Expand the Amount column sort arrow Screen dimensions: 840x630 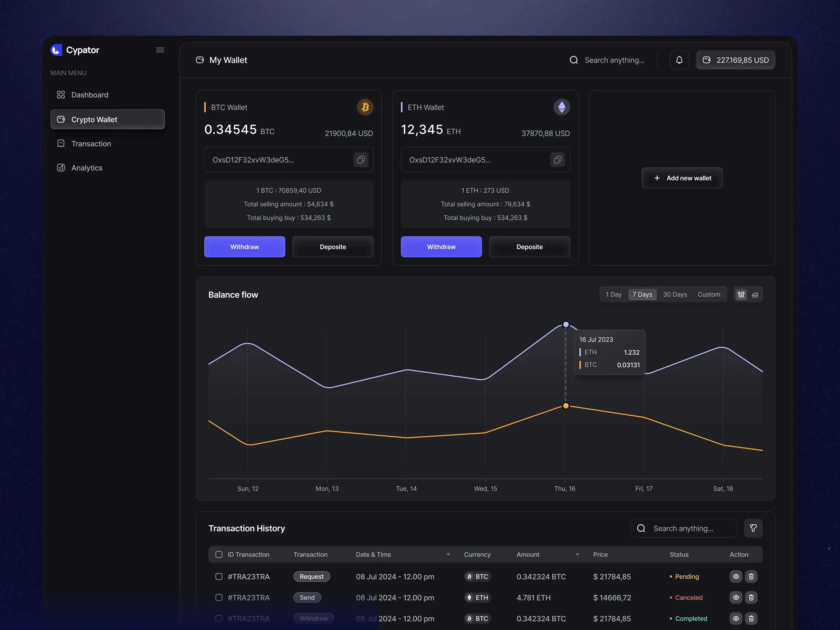tap(577, 554)
